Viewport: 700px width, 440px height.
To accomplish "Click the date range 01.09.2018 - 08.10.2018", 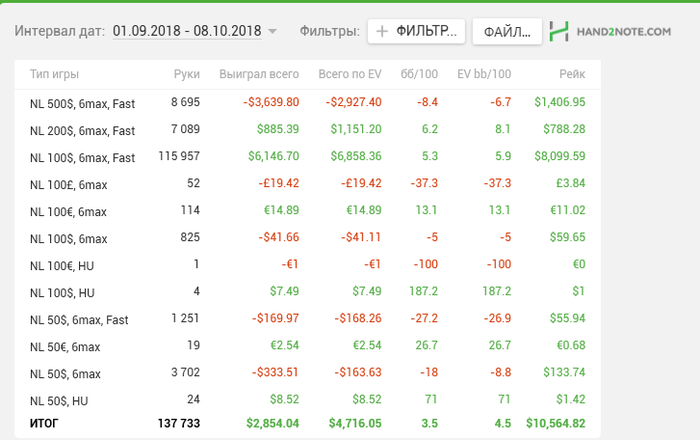I will point(187,31).
